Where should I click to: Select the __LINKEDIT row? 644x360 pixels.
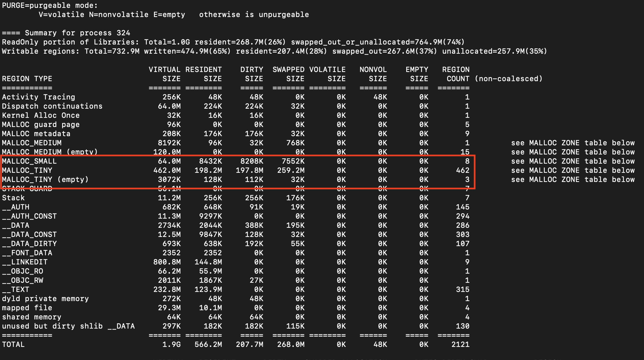[x=24, y=262]
